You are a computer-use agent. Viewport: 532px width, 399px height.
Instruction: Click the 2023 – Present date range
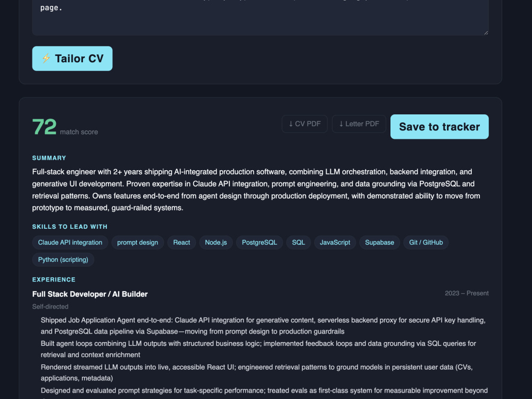tap(467, 293)
